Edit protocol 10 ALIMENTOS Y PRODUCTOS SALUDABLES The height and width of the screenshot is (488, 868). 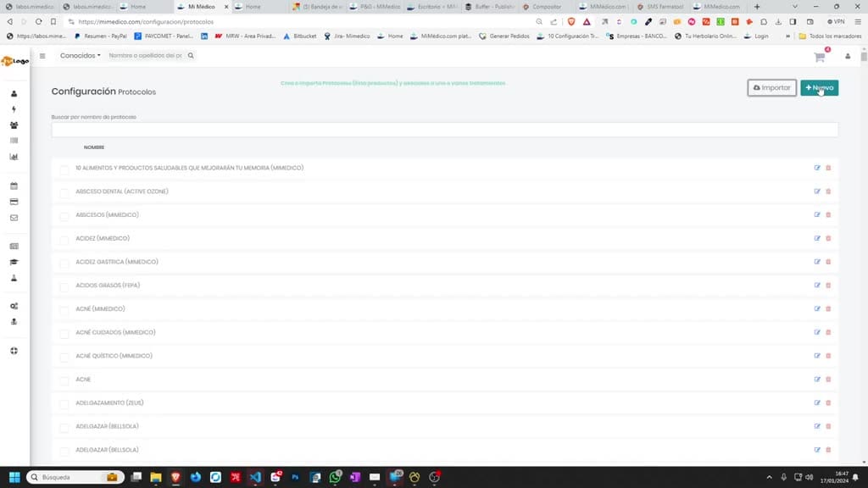click(x=817, y=168)
